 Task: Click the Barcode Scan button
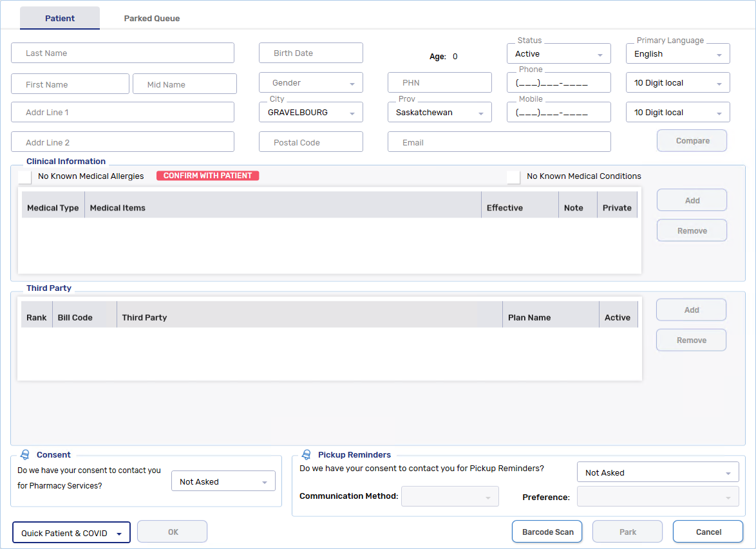click(x=547, y=531)
